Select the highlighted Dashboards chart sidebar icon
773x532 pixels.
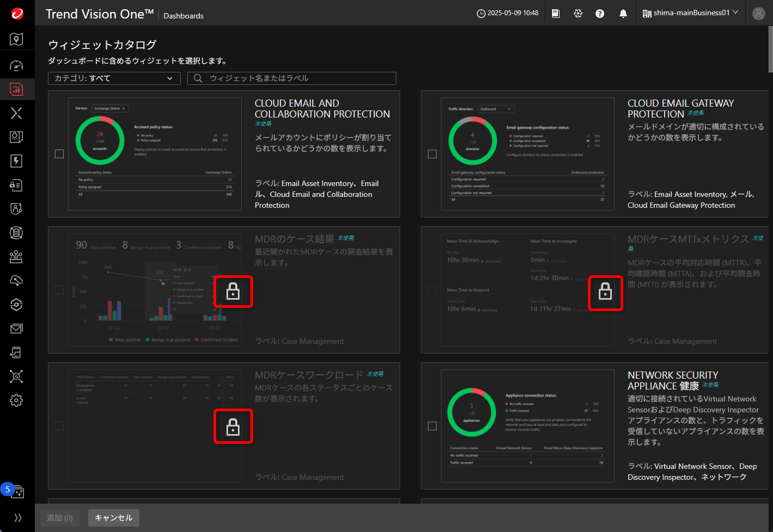[16, 89]
